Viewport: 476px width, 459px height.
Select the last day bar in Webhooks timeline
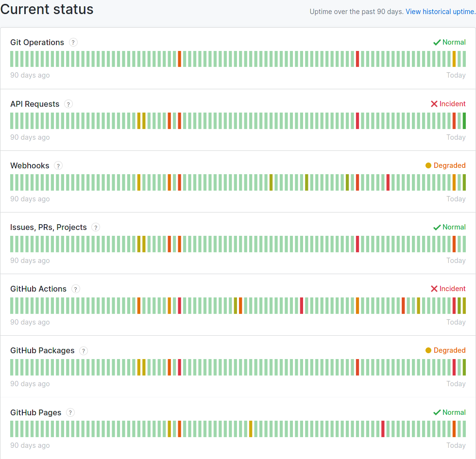[x=464, y=182]
